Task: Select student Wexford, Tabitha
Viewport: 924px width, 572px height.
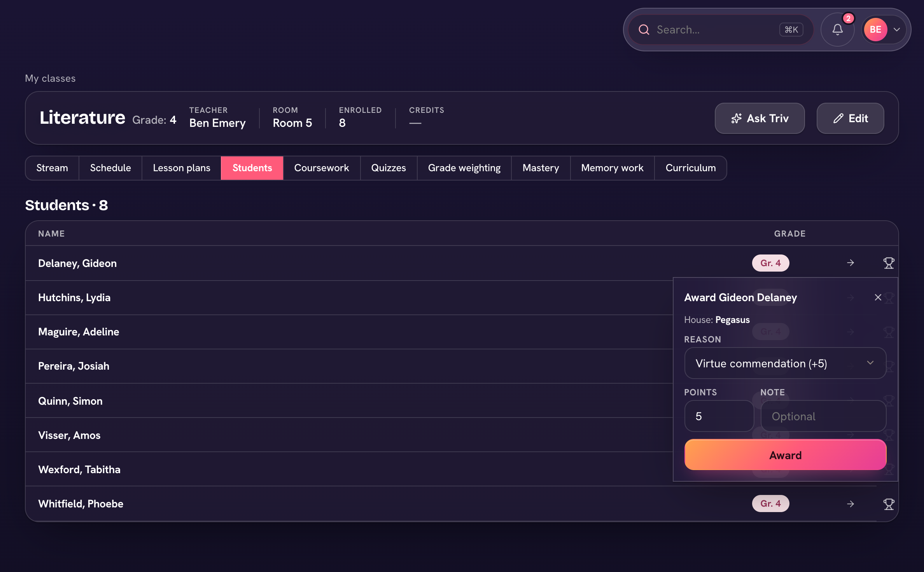Action: [x=79, y=470]
